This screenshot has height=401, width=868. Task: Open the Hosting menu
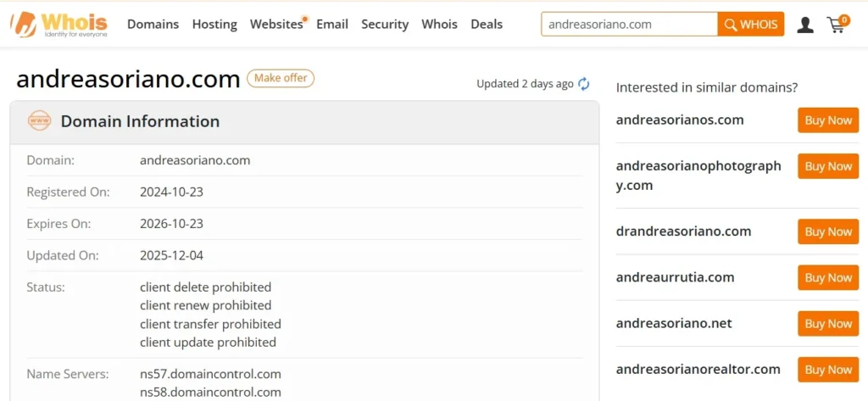[x=214, y=25]
